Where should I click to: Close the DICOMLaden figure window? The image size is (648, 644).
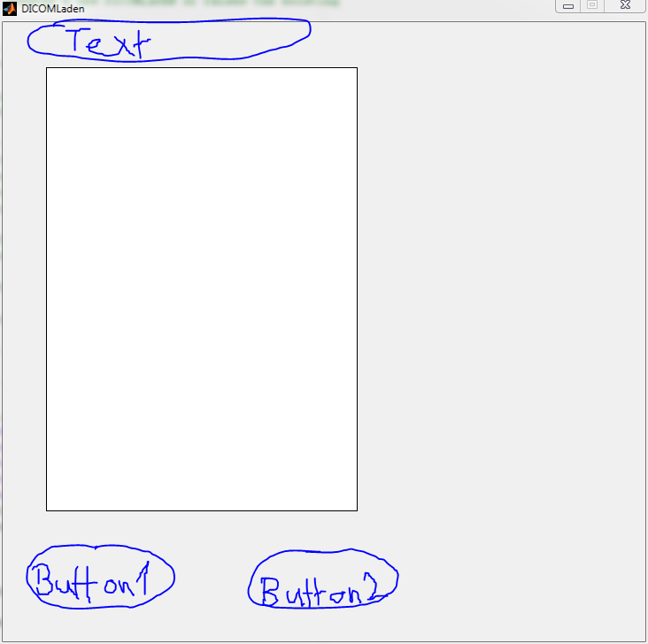(625, 5)
